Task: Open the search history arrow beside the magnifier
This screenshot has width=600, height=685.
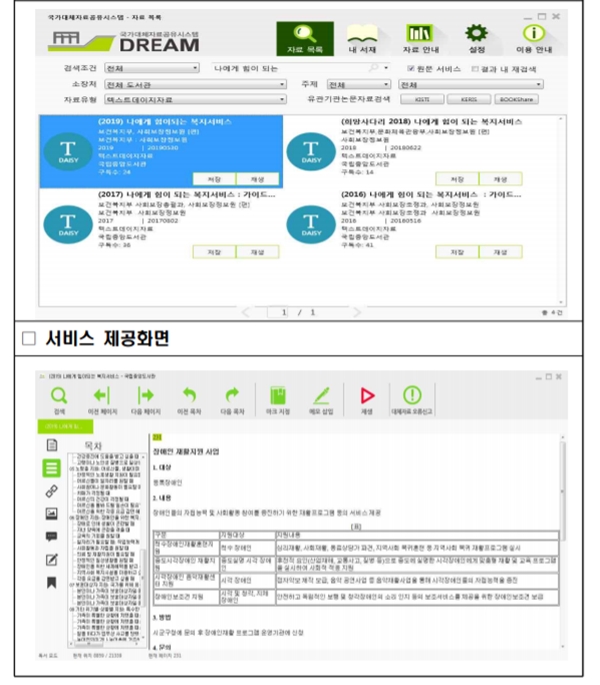Action: point(386,68)
